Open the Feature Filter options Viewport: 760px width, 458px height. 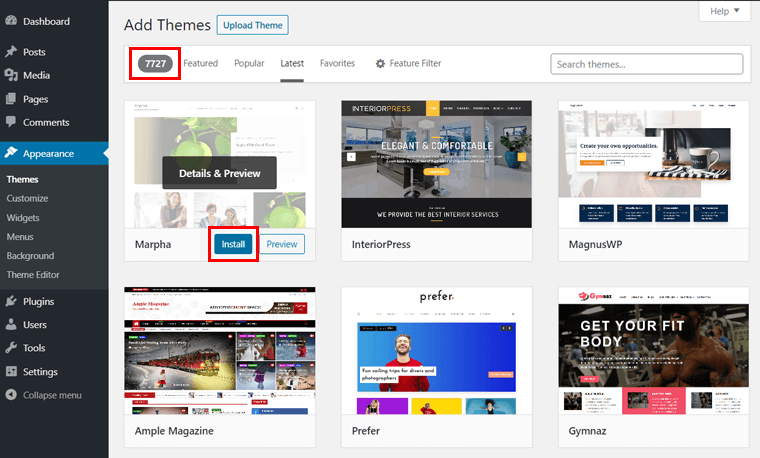(408, 63)
